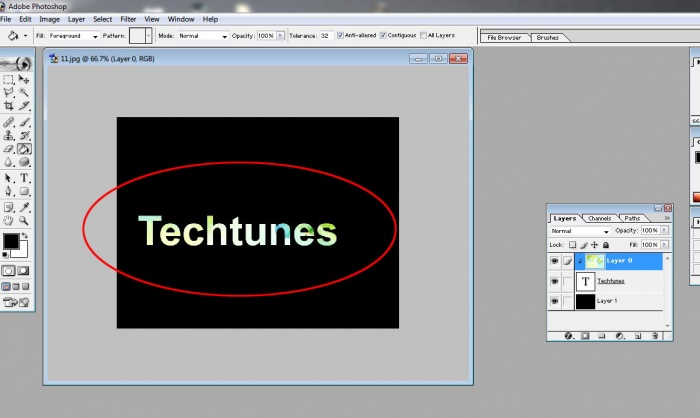Delete layer using trash icon
Image resolution: width=700 pixels, height=418 pixels.
(654, 336)
